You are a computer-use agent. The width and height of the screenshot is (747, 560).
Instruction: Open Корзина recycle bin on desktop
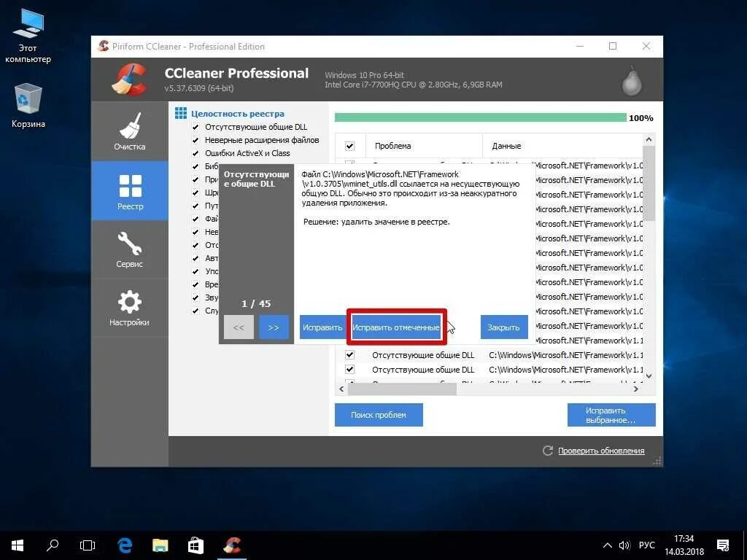(28, 106)
